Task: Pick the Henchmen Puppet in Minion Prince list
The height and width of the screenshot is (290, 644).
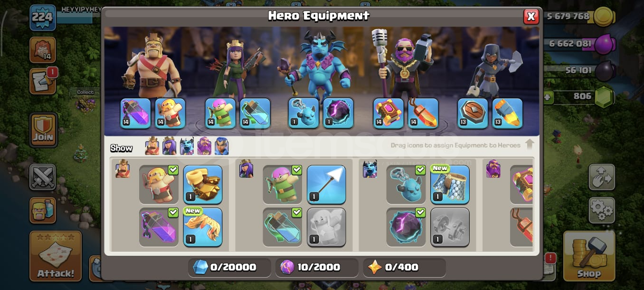Action: tap(406, 184)
